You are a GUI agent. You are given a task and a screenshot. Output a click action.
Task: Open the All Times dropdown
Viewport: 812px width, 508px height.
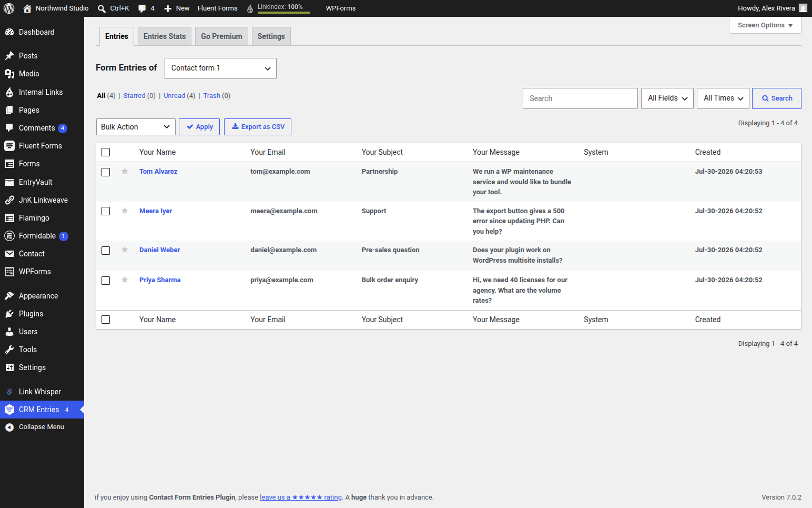pyautogui.click(x=723, y=98)
